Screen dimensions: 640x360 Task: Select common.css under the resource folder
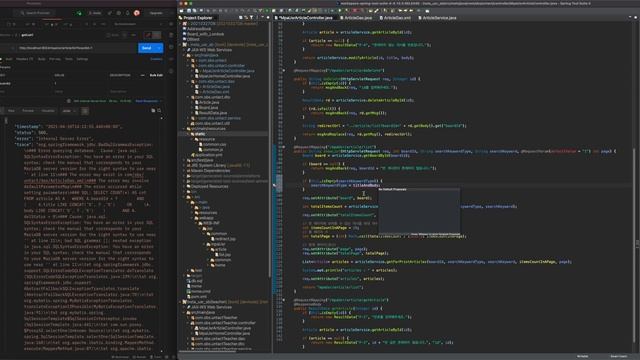[214, 144]
